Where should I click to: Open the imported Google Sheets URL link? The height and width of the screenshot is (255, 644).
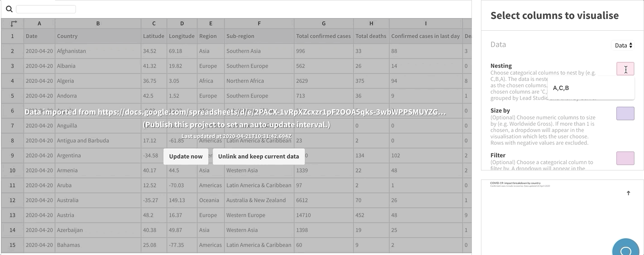(272, 112)
